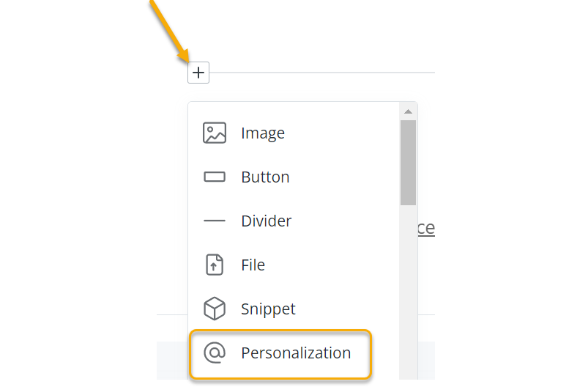Click the File upload icon
Viewport: 588px width, 387px height.
tap(215, 265)
